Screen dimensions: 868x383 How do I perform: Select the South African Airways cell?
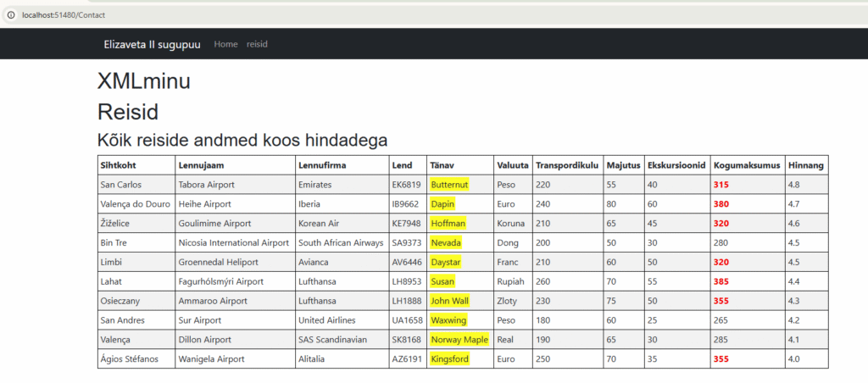(x=341, y=242)
